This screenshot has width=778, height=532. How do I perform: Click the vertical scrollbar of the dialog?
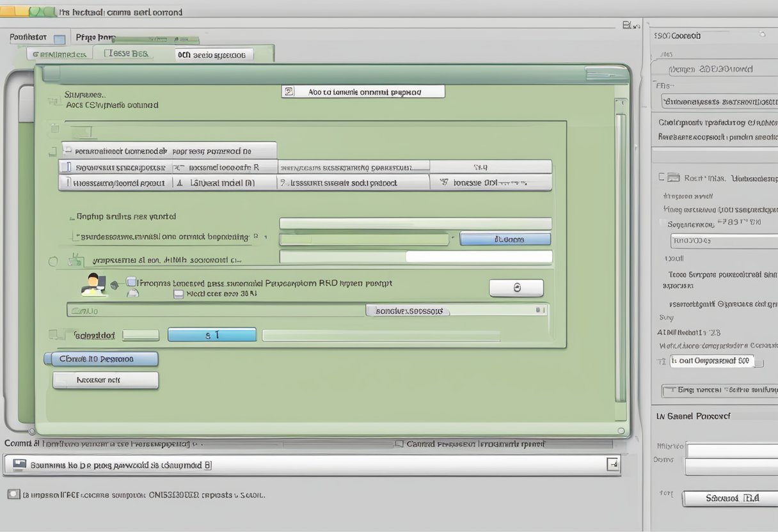click(x=619, y=256)
